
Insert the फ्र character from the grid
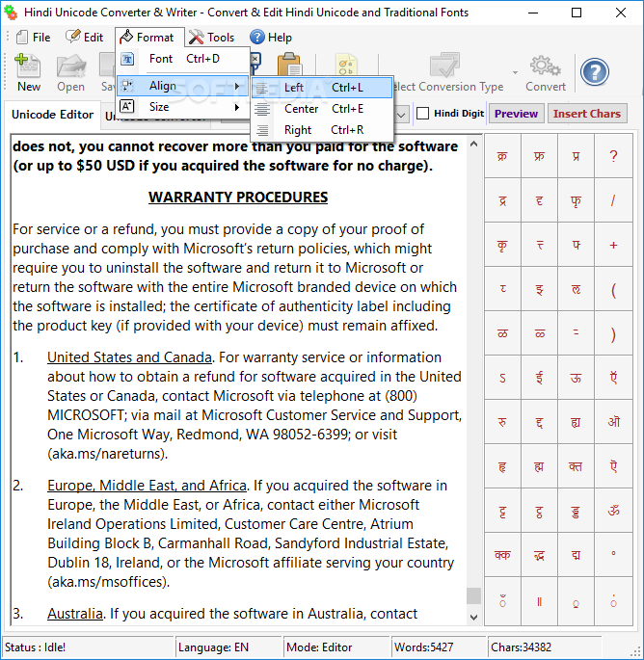point(539,156)
